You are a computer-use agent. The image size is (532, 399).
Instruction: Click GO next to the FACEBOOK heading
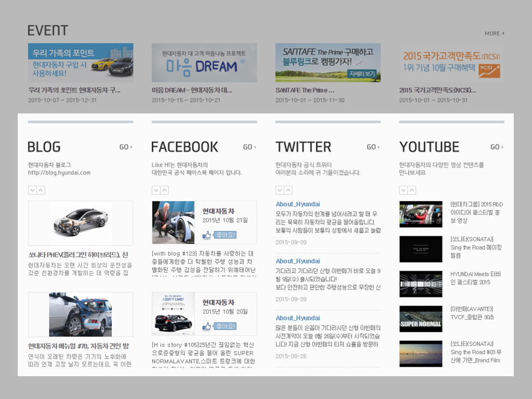point(249,147)
